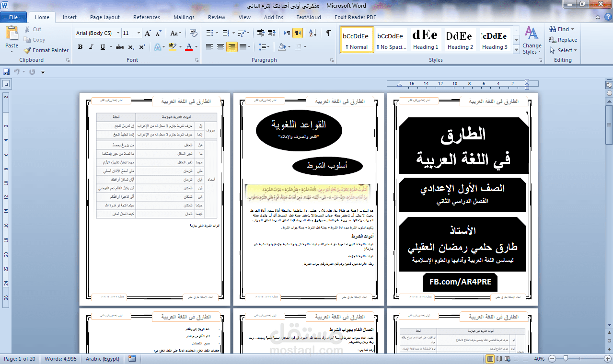Toggle Show/Hide paragraph marks
This screenshot has height=364, width=613.
click(328, 33)
